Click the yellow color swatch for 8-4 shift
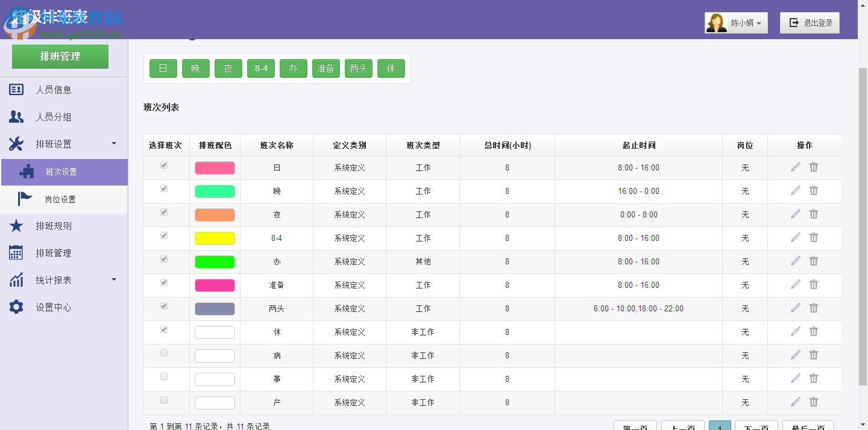 coord(215,237)
